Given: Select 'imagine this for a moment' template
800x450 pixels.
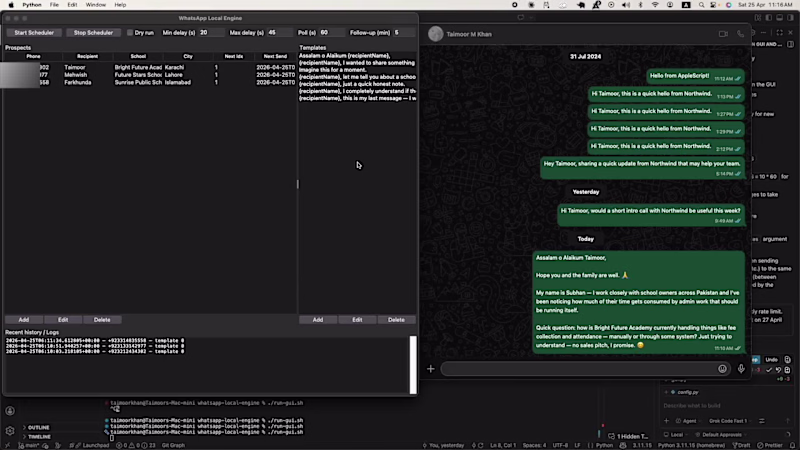Looking at the screenshot, I should point(357,70).
